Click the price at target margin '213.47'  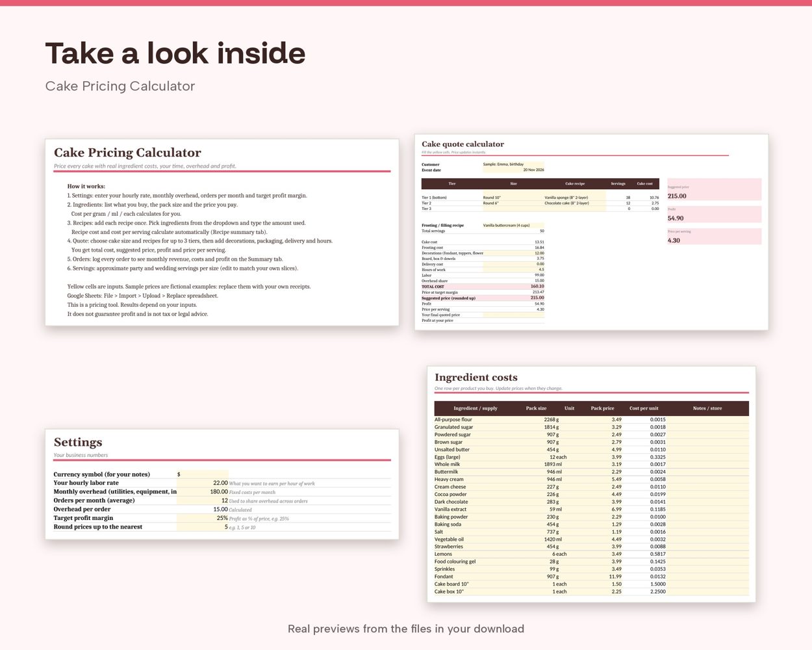[539, 292]
